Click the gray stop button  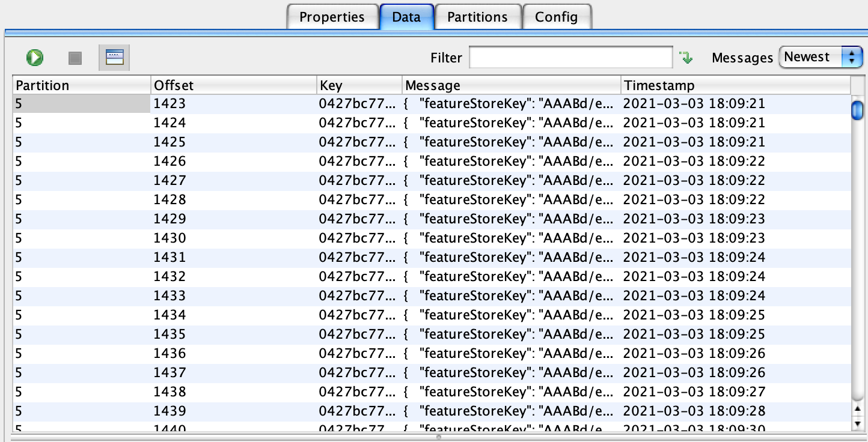75,58
